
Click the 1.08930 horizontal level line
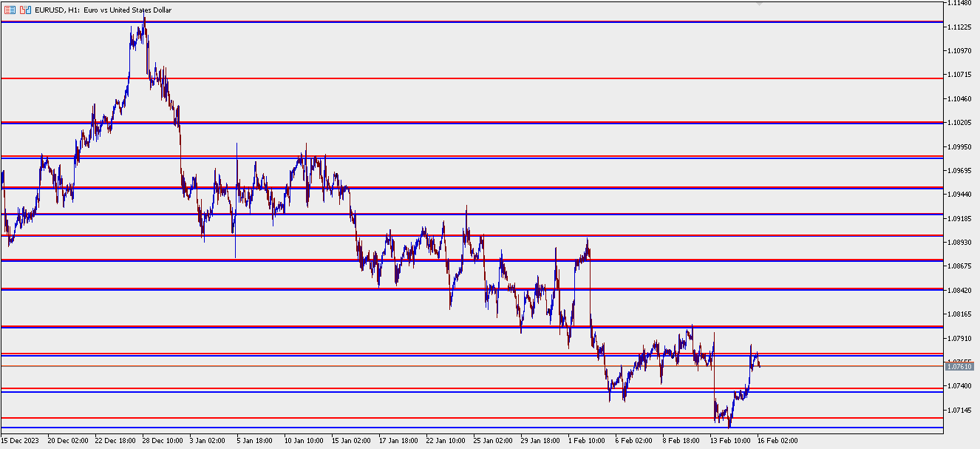pos(443,237)
